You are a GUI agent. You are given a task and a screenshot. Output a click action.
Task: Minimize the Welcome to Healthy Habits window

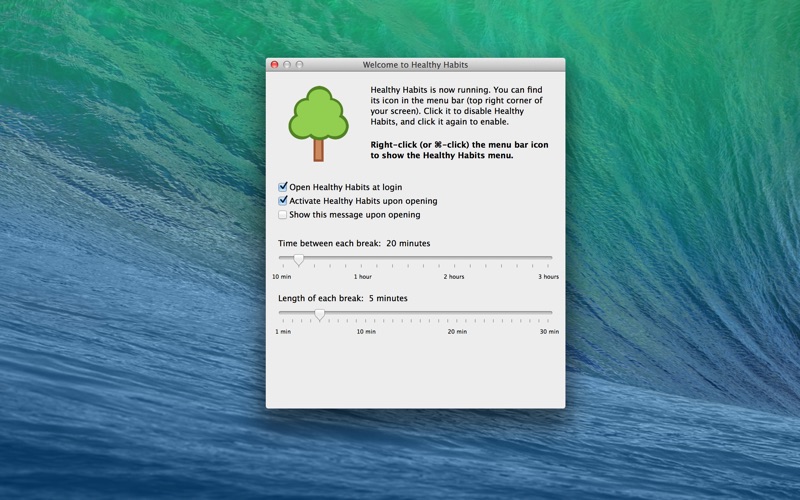click(287, 65)
